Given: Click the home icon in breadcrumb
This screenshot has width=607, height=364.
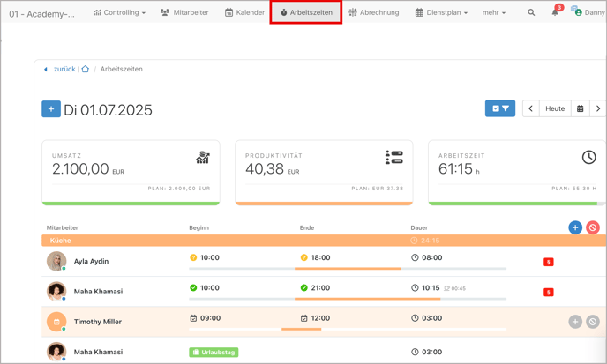Looking at the screenshot, I should click(86, 69).
